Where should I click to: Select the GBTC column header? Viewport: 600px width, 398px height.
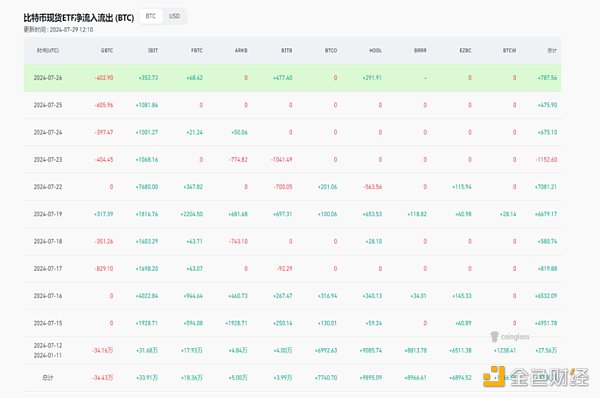107,51
